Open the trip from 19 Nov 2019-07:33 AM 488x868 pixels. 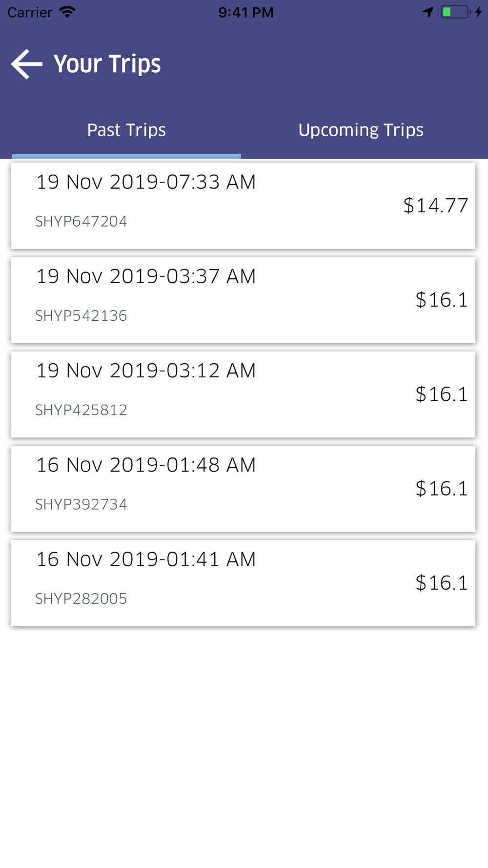pos(243,206)
